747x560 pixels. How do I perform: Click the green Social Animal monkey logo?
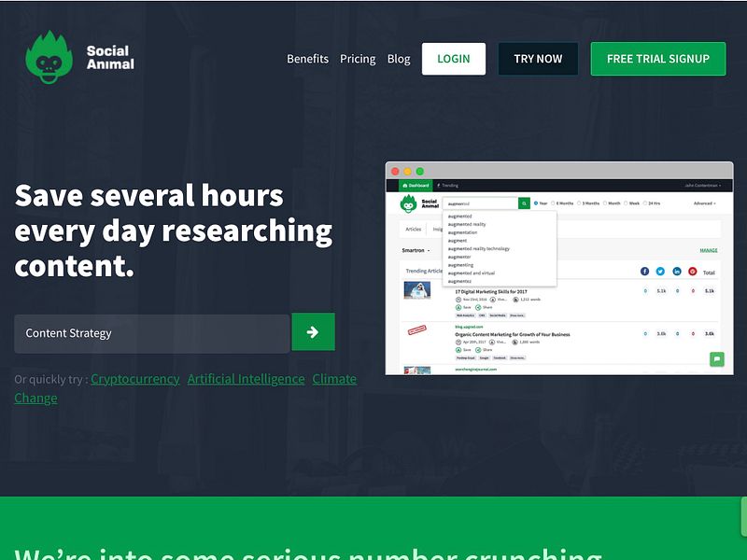(49, 57)
